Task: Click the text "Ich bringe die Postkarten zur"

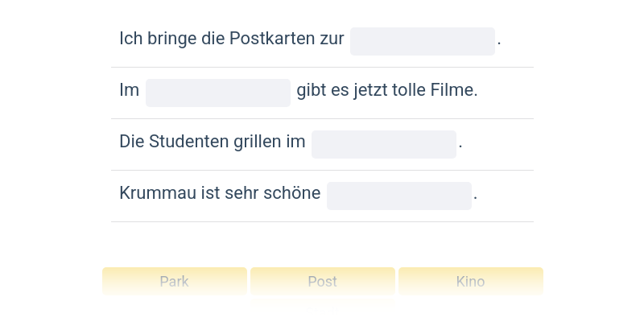Action: click(231, 39)
